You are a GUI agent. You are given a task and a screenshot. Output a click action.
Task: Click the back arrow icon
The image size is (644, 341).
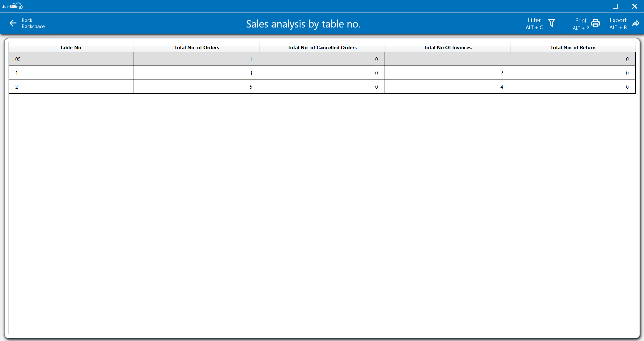(x=13, y=23)
